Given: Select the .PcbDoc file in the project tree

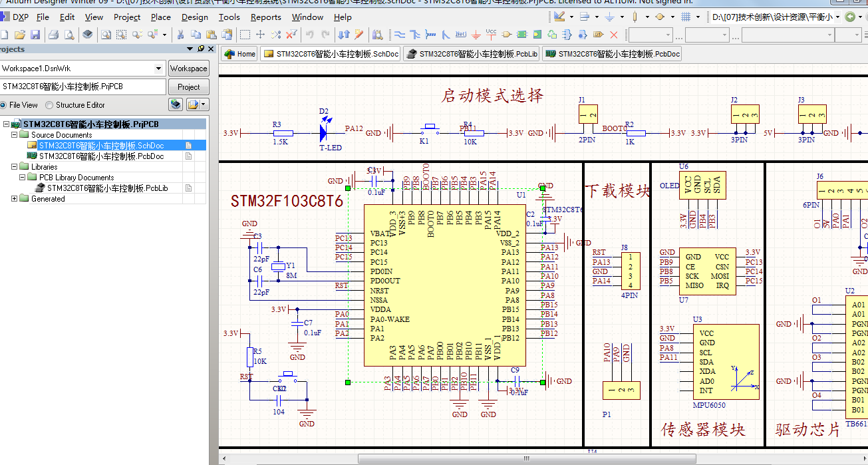Looking at the screenshot, I should [101, 156].
